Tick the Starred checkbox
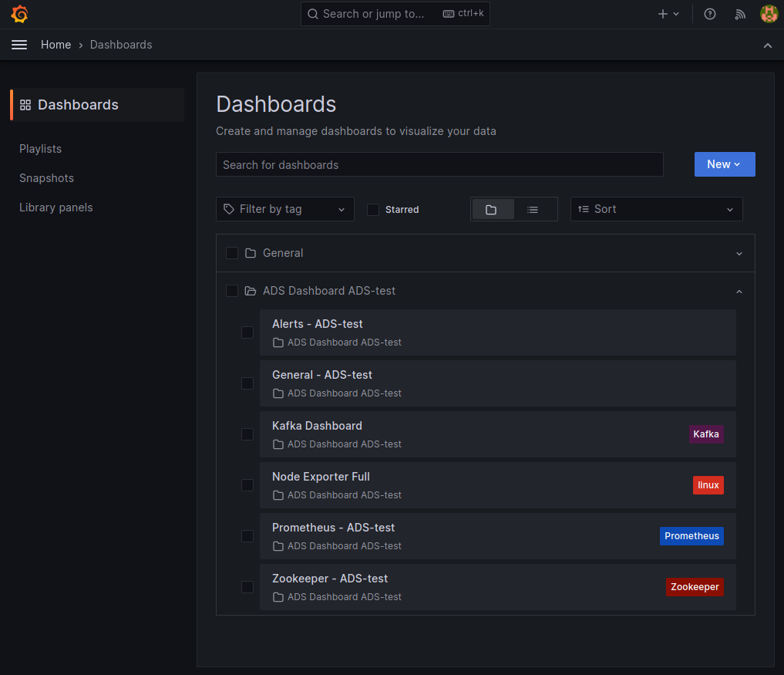Viewport: 784px width, 675px height. point(373,210)
